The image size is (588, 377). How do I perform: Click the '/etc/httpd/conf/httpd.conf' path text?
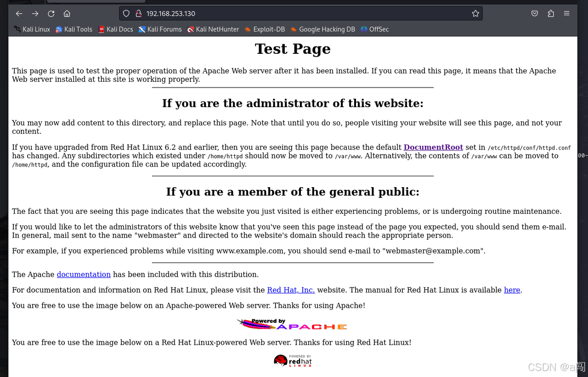click(529, 148)
